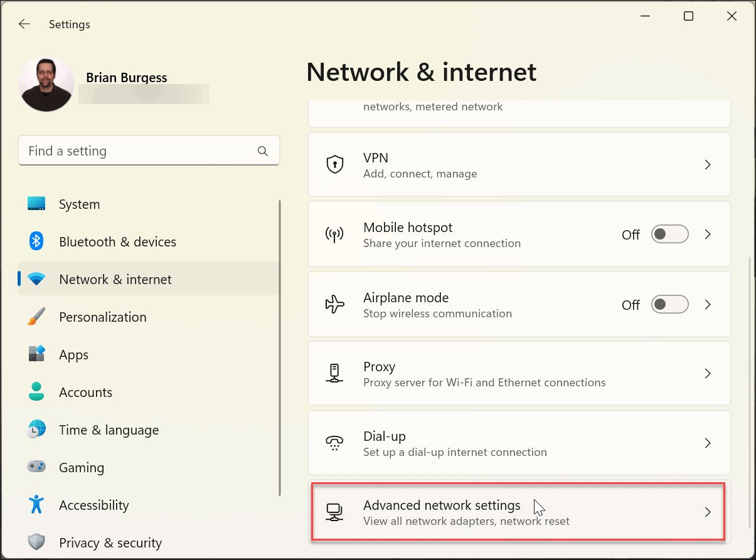Screen dimensions: 756x560
Task: Click the Proxy server icon
Action: tap(334, 373)
